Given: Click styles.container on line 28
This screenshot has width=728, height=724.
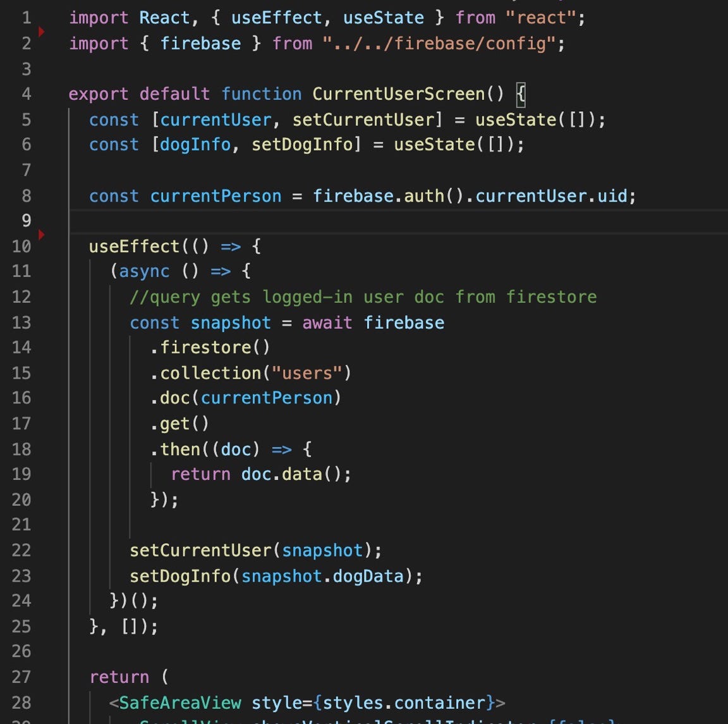Looking at the screenshot, I should tap(402, 702).
